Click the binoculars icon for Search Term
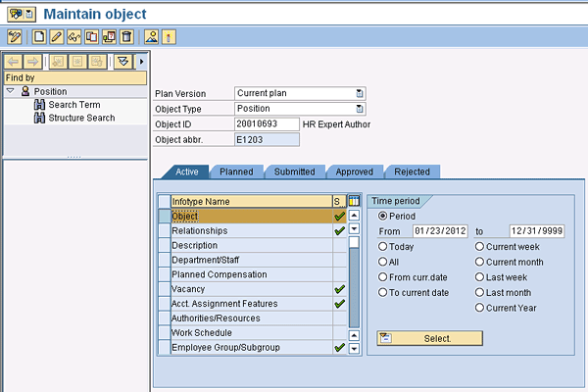This screenshot has width=588, height=392. pyautogui.click(x=40, y=105)
